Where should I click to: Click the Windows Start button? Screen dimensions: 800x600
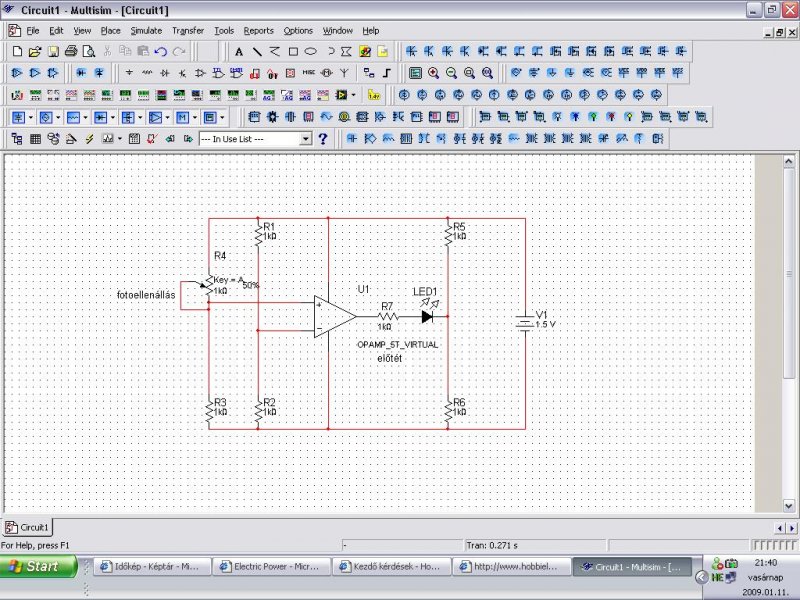coord(39,566)
